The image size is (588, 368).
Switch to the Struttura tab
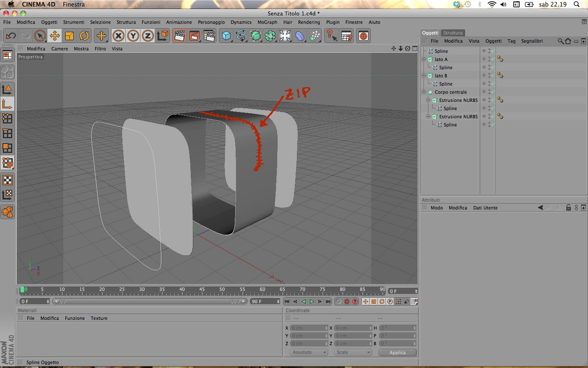(453, 33)
